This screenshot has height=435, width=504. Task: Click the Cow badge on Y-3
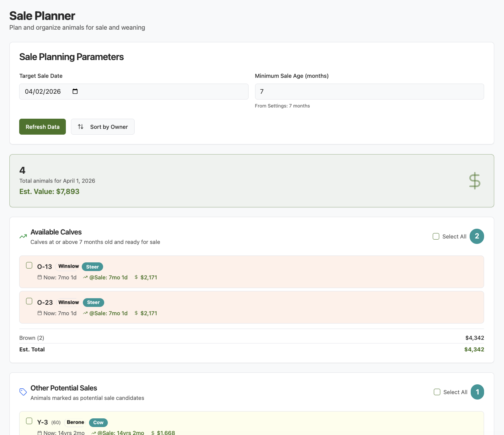(x=98, y=422)
